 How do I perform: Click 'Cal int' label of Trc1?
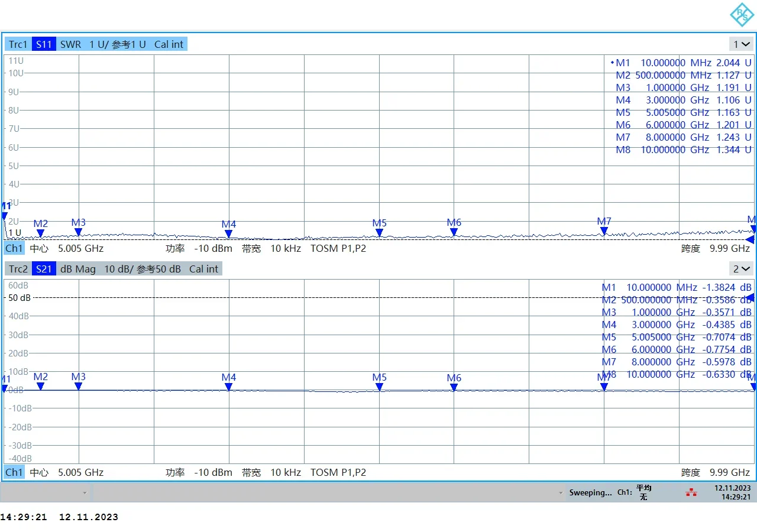coord(169,44)
